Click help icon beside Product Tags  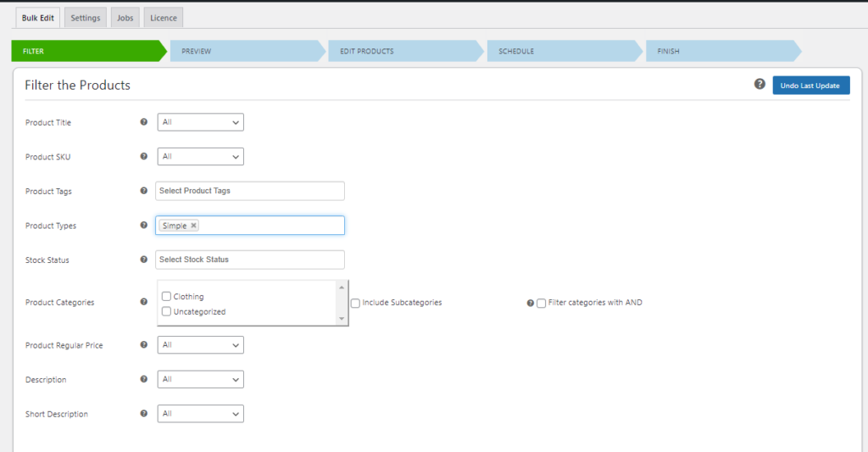coord(143,191)
